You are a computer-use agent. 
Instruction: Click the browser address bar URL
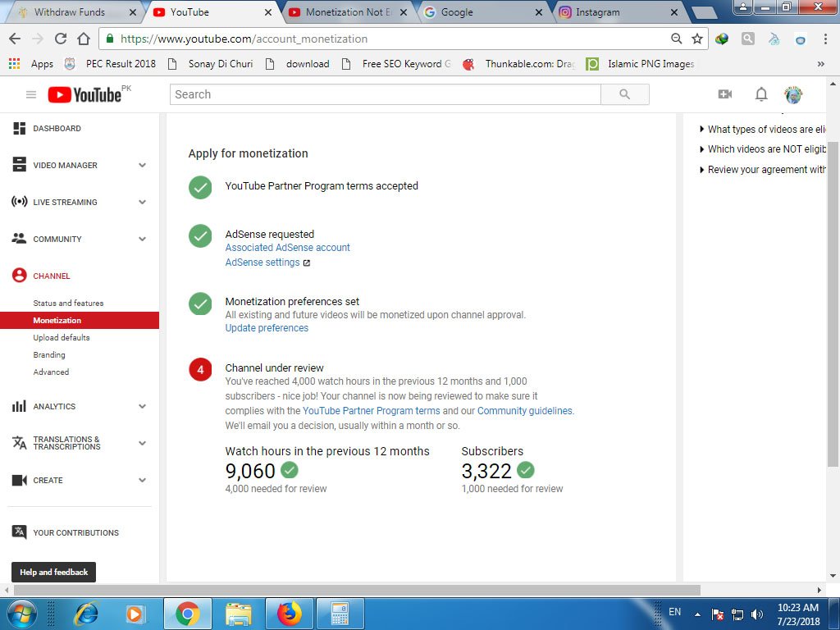[x=244, y=39]
